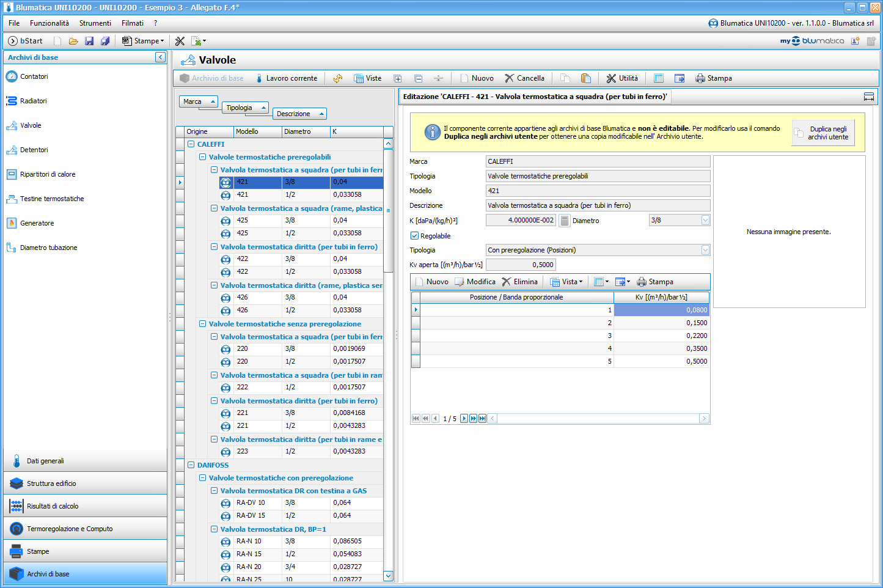Open the Radiatori archive
This screenshot has width=883, height=588.
[x=33, y=101]
